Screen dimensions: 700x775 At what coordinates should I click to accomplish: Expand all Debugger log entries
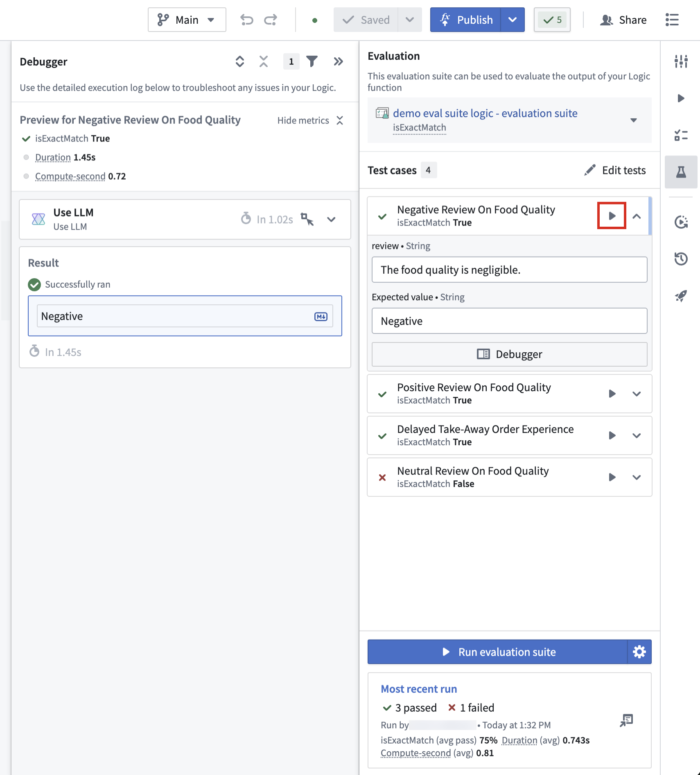point(240,61)
